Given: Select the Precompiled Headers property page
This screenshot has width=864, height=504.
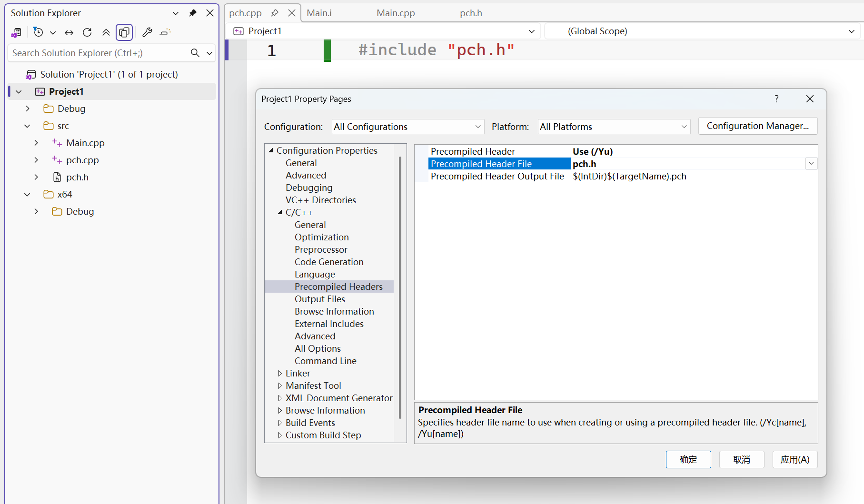Looking at the screenshot, I should click(338, 287).
